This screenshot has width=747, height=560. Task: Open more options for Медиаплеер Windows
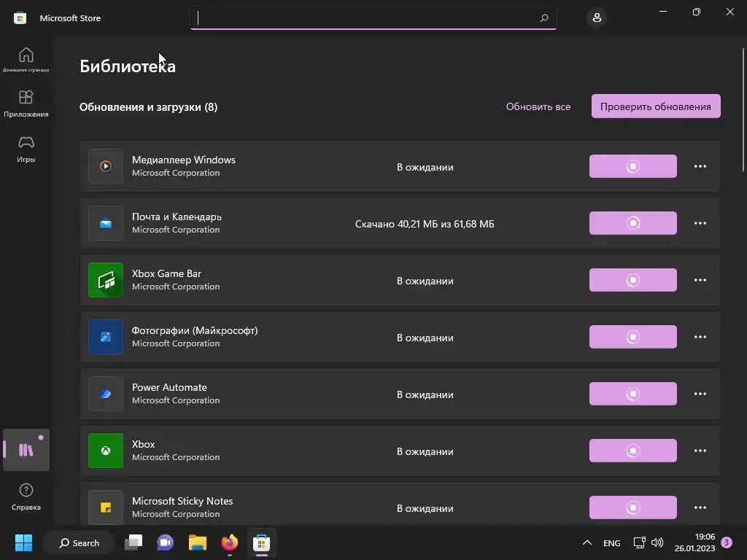700,166
